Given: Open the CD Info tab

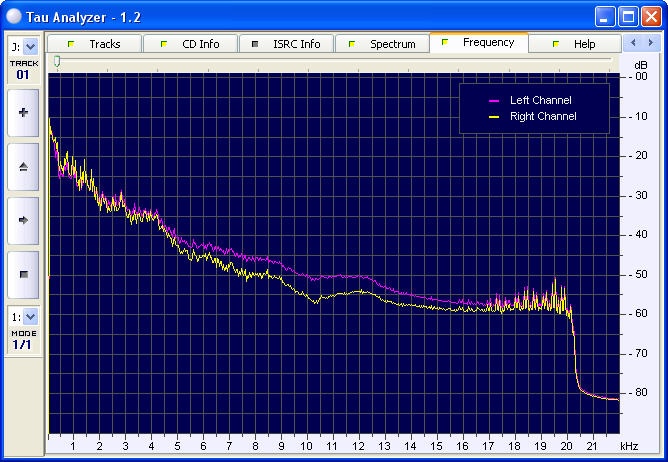Looking at the screenshot, I should pos(190,44).
